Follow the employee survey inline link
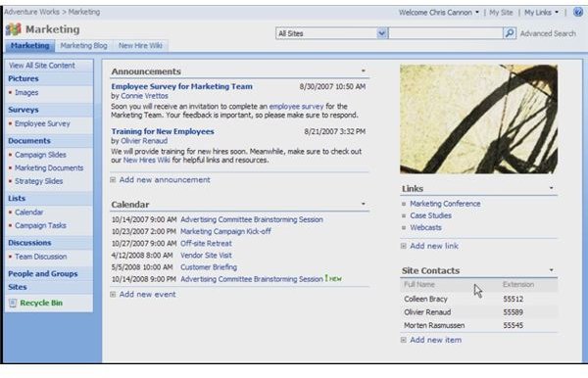 point(296,107)
